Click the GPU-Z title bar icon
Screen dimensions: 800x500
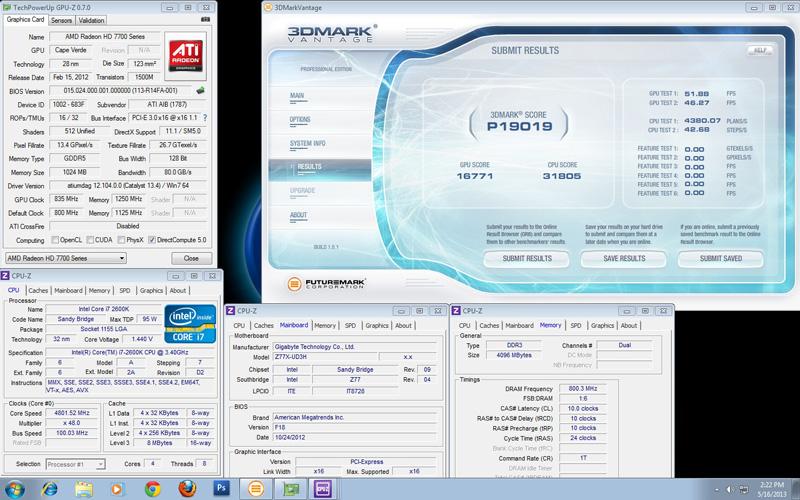pos(7,7)
